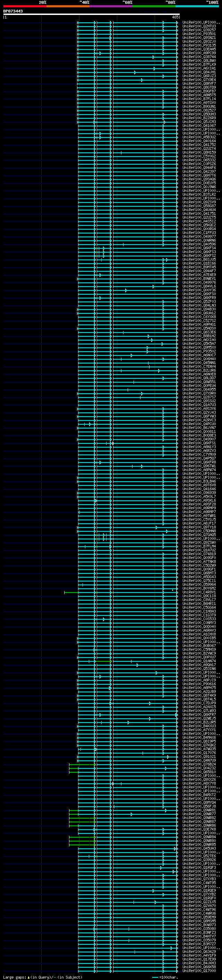Screen dimensions: 222x980
Task: Open hit UniRef100_P93135
Action: tap(199, 46)
